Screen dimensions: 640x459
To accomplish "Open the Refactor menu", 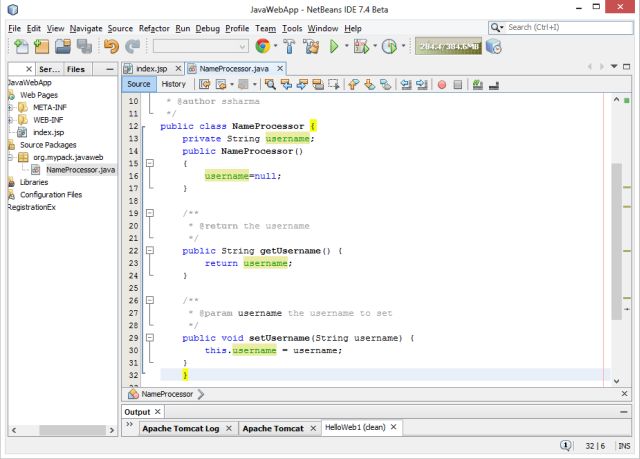I will (154, 28).
